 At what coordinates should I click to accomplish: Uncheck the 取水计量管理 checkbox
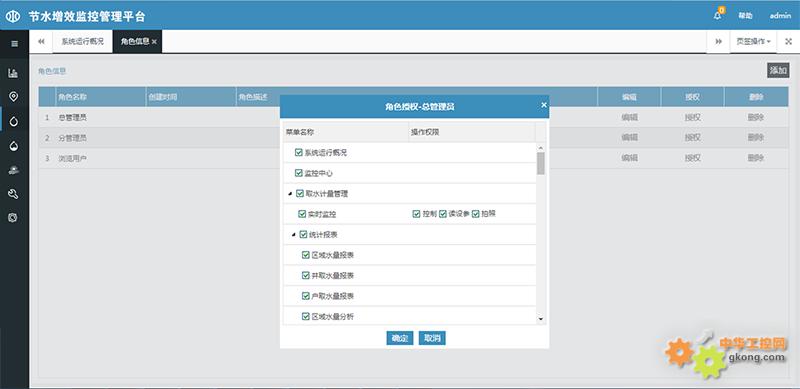(x=299, y=193)
